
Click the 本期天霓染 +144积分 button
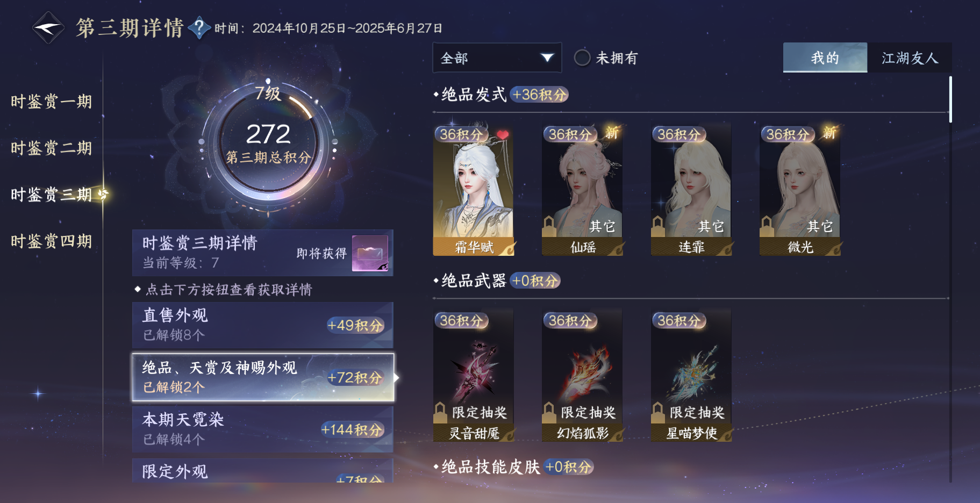click(263, 429)
